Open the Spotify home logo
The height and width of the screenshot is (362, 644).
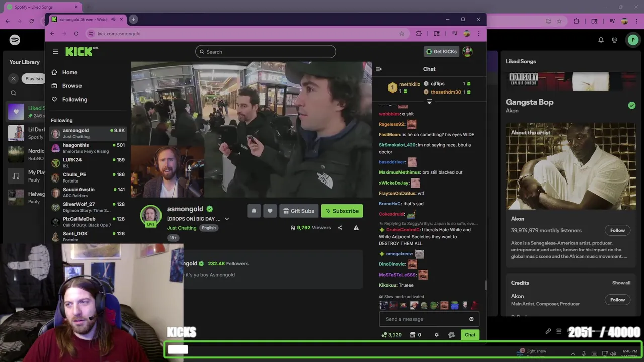pyautogui.click(x=15, y=40)
